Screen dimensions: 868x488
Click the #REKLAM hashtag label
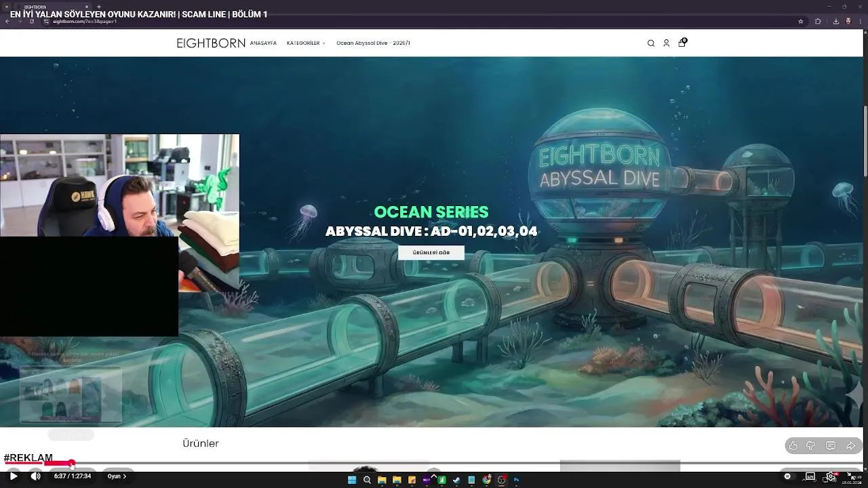coord(28,457)
